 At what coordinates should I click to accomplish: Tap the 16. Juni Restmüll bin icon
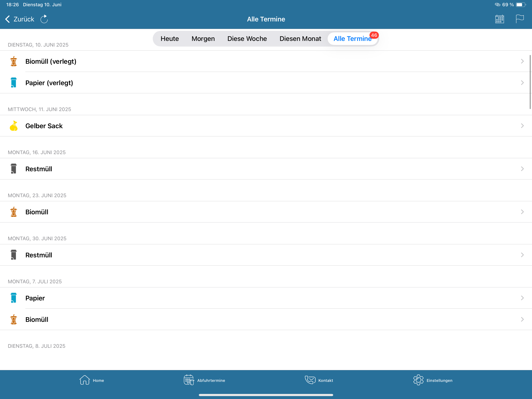click(13, 169)
